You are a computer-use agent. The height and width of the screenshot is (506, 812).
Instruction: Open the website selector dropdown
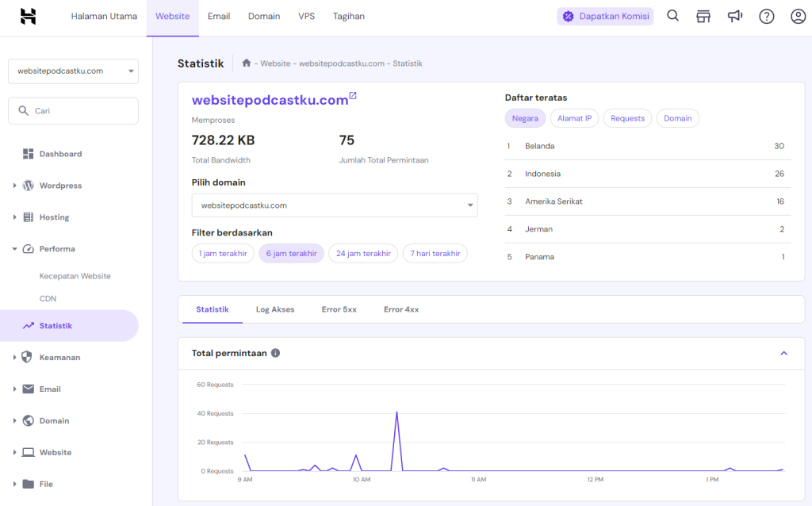73,71
